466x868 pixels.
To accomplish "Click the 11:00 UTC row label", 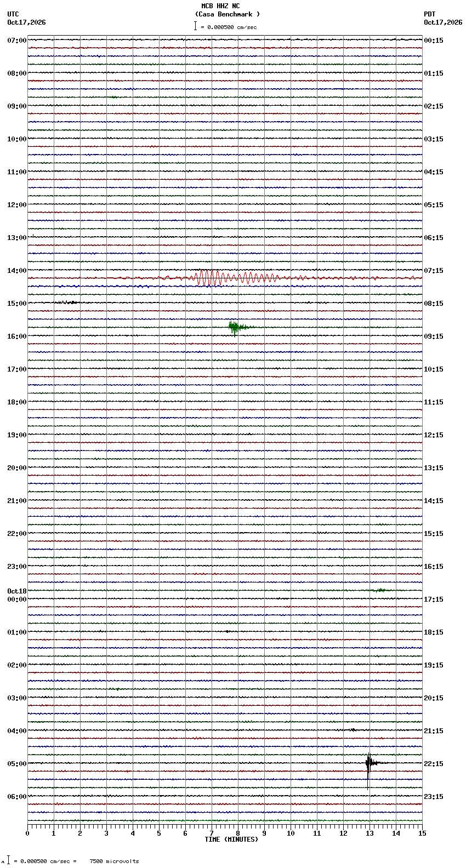I will 17,172.
